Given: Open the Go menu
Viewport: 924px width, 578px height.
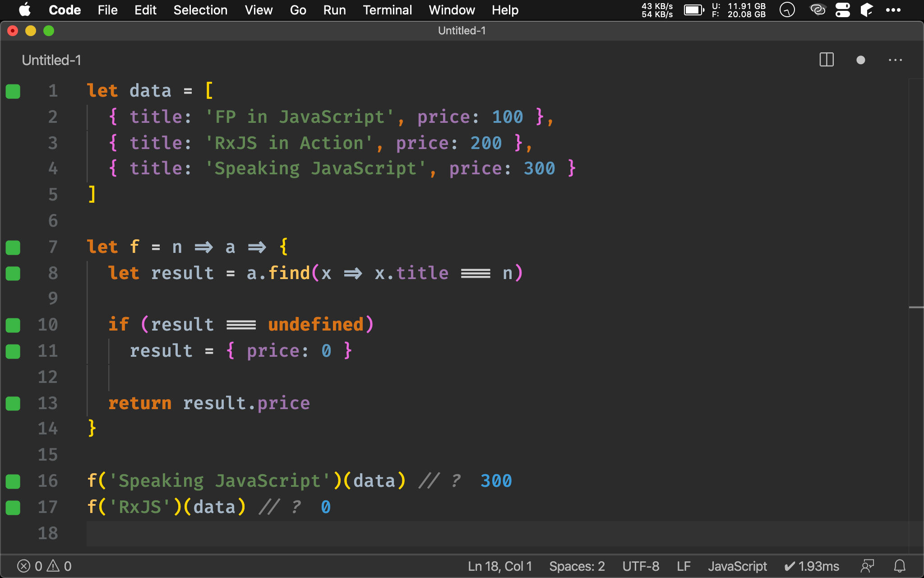Looking at the screenshot, I should point(298,10).
